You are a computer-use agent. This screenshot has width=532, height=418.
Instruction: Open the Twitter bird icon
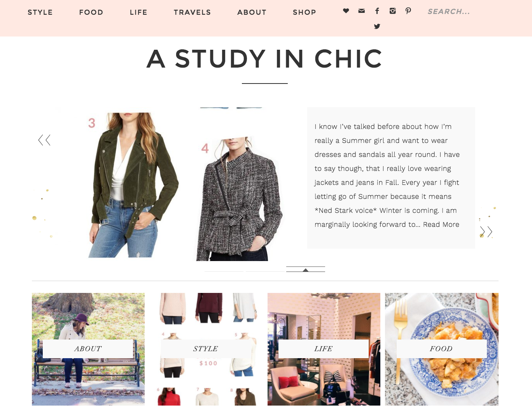377,26
